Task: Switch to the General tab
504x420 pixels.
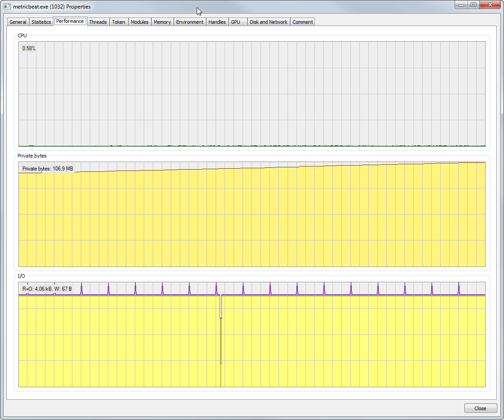Action: click(x=18, y=22)
